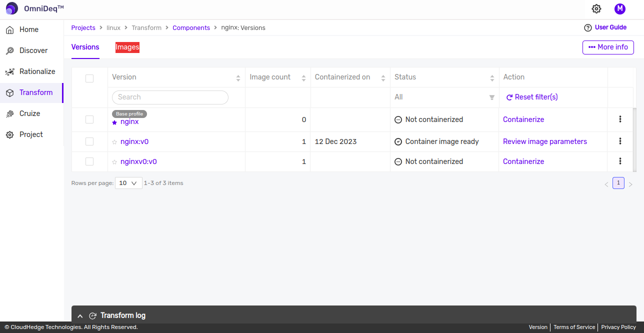This screenshot has height=333, width=644.
Task: Click the Base profile badge
Action: coord(129,114)
